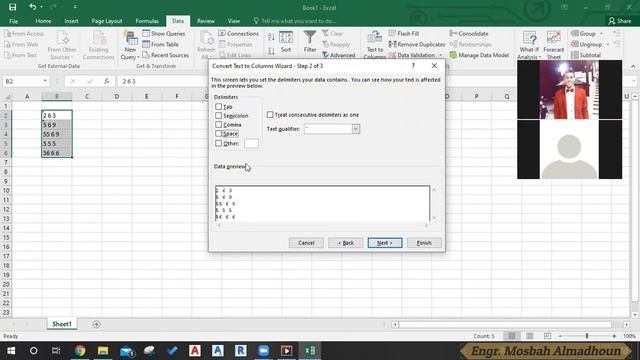Screen dimensions: 640x360
Task: Click the Filter funnel icon
Action: (310, 42)
